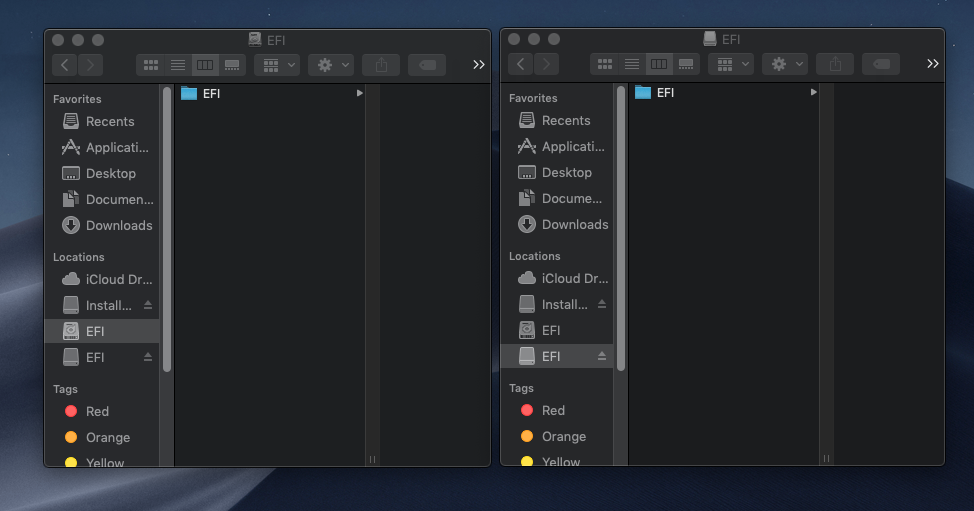Switch left window to list view

click(178, 65)
